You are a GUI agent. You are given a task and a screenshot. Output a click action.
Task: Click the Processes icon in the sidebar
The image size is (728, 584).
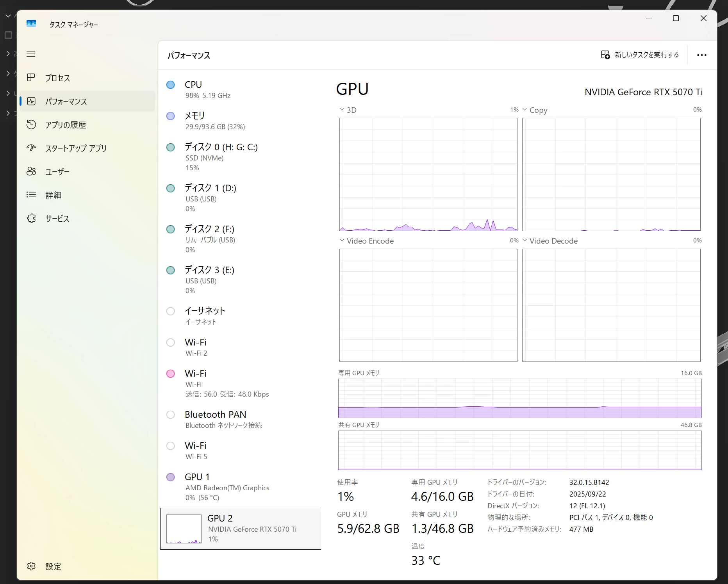31,77
